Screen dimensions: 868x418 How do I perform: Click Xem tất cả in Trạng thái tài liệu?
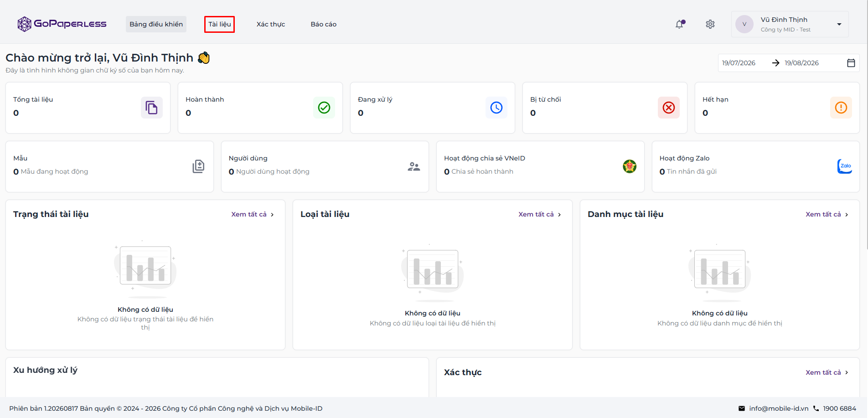tap(253, 214)
